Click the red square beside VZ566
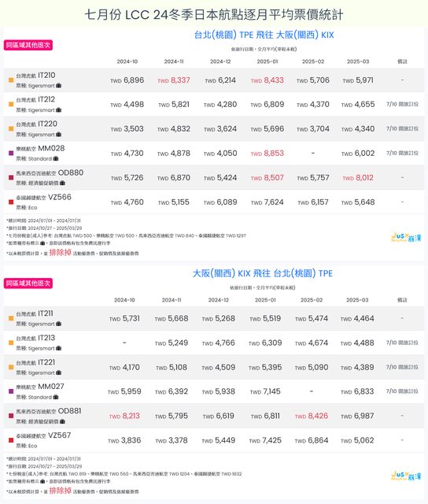This screenshot has height=504, width=428. 11,202
